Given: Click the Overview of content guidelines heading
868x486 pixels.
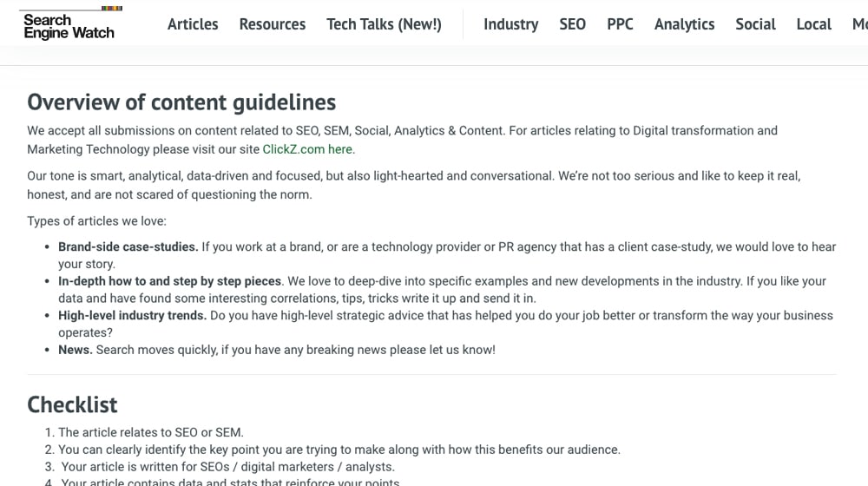Looking at the screenshot, I should click(181, 102).
